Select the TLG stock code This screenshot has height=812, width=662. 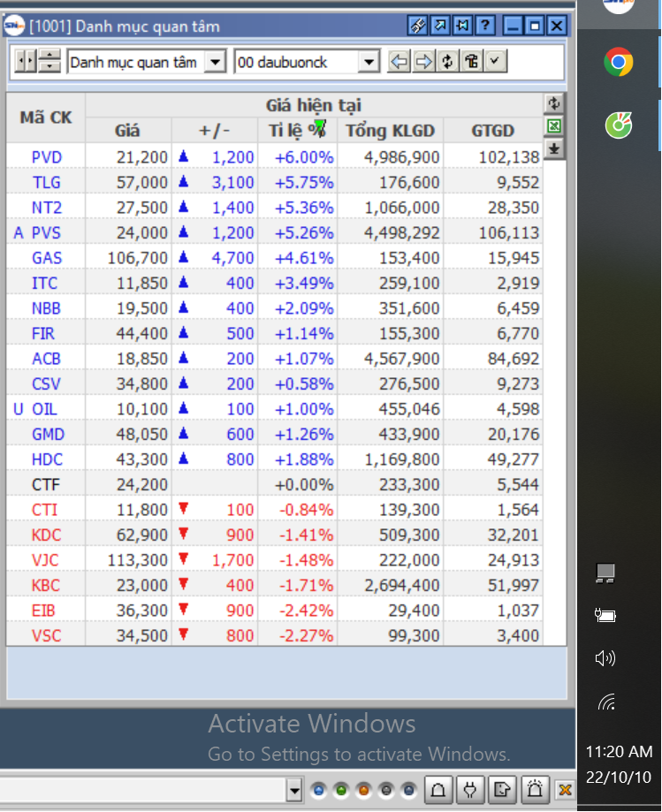tap(47, 182)
